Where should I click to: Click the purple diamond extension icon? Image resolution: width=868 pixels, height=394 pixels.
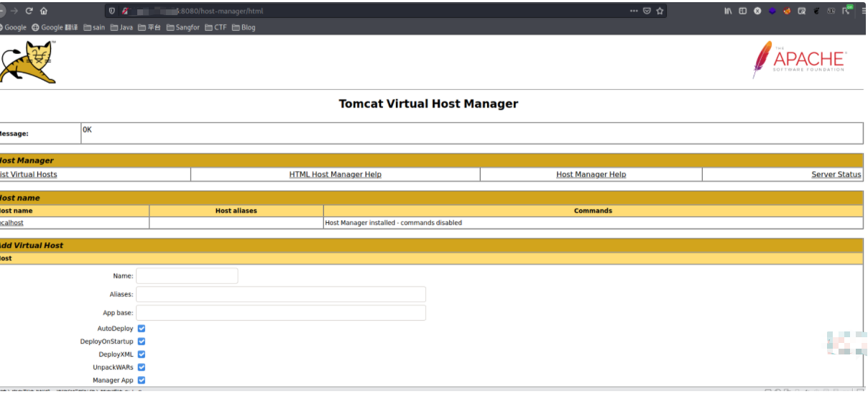[772, 11]
